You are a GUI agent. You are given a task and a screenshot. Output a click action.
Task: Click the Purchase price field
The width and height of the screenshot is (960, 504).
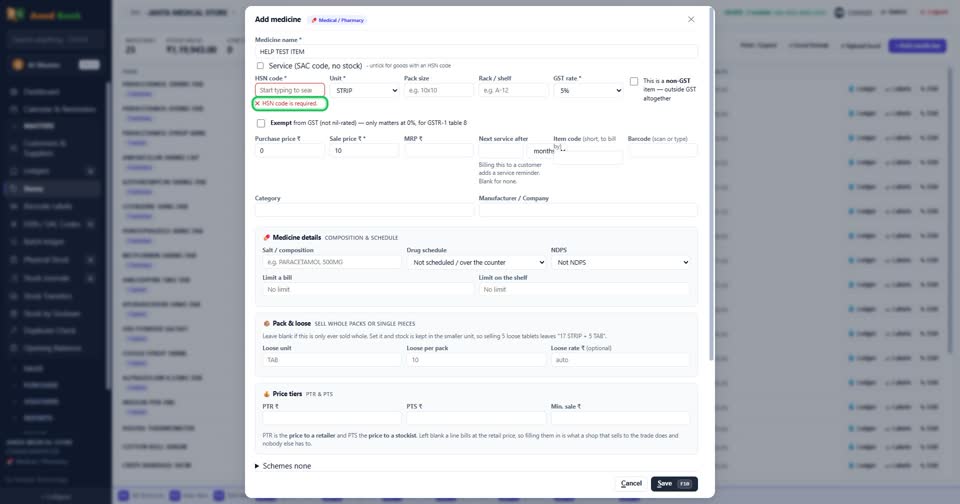tap(290, 151)
